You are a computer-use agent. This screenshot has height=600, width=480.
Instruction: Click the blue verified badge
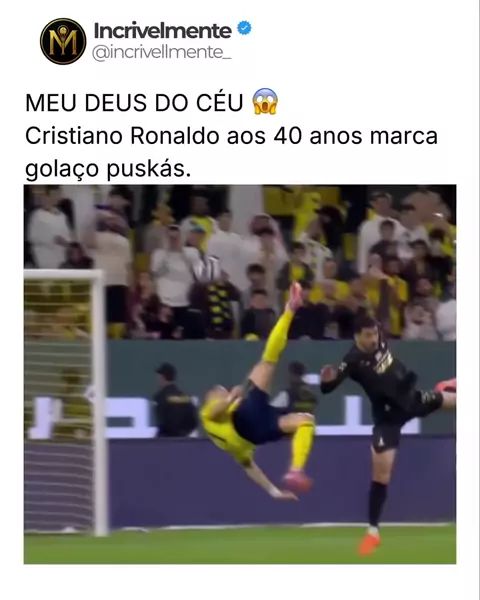[x=244, y=28]
